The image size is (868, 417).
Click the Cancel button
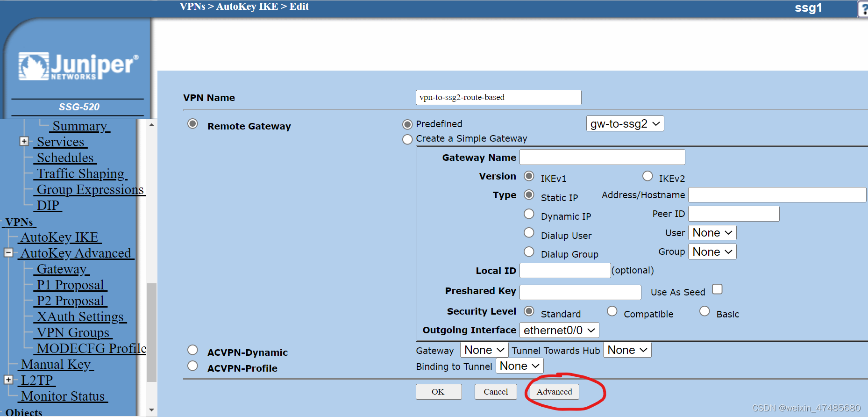[496, 392]
